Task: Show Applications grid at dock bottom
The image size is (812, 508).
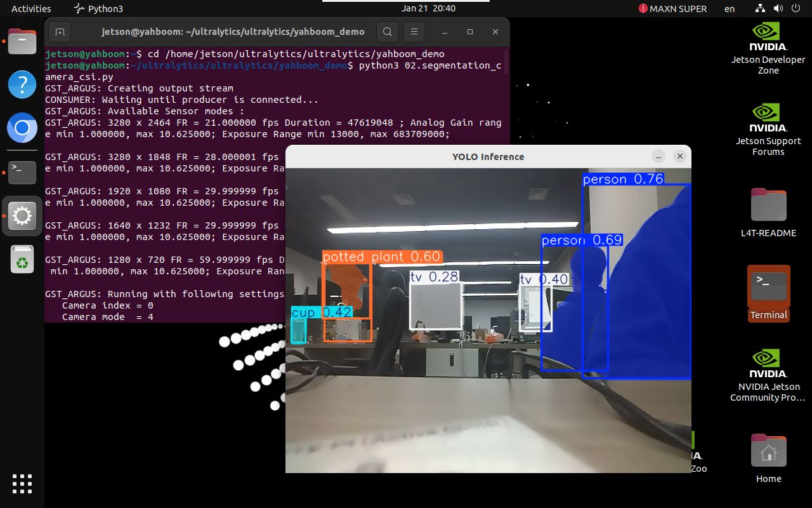Action: click(x=22, y=484)
